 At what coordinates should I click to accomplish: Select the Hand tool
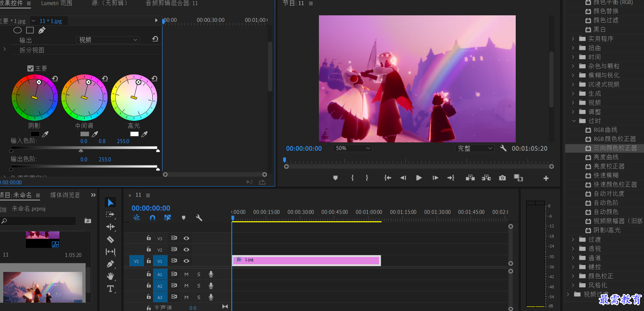110,276
